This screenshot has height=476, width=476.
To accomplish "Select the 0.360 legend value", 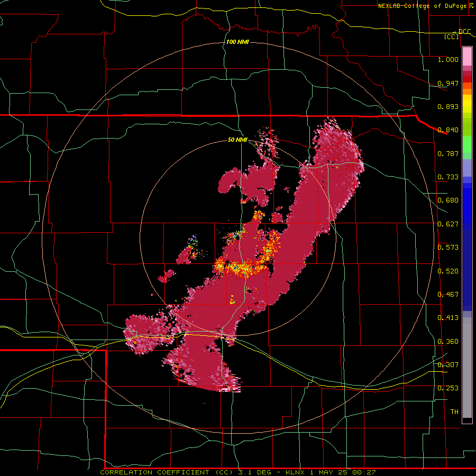I will coord(448,341).
